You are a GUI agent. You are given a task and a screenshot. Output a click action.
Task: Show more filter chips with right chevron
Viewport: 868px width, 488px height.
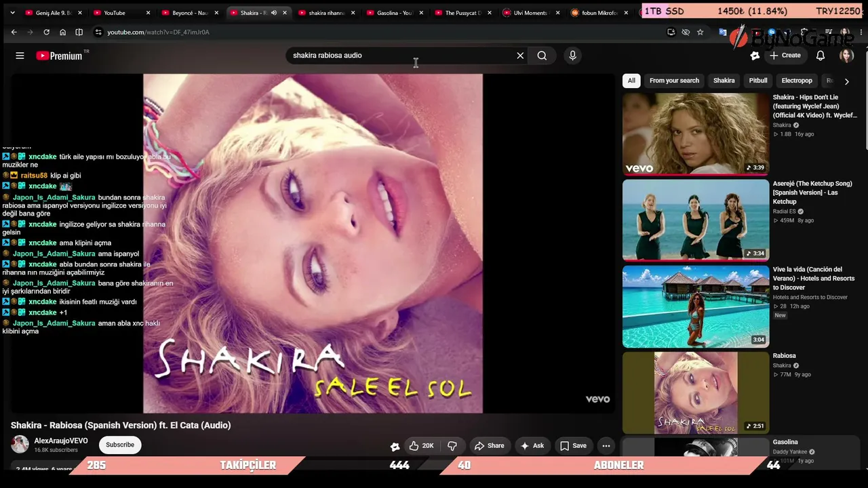(x=846, y=81)
